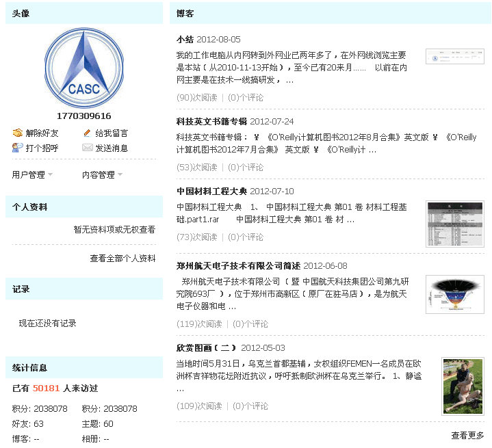The height and width of the screenshot is (448, 492).
Task: Open 郑州航天电子技术有限公司简述 post
Action: [x=238, y=266]
